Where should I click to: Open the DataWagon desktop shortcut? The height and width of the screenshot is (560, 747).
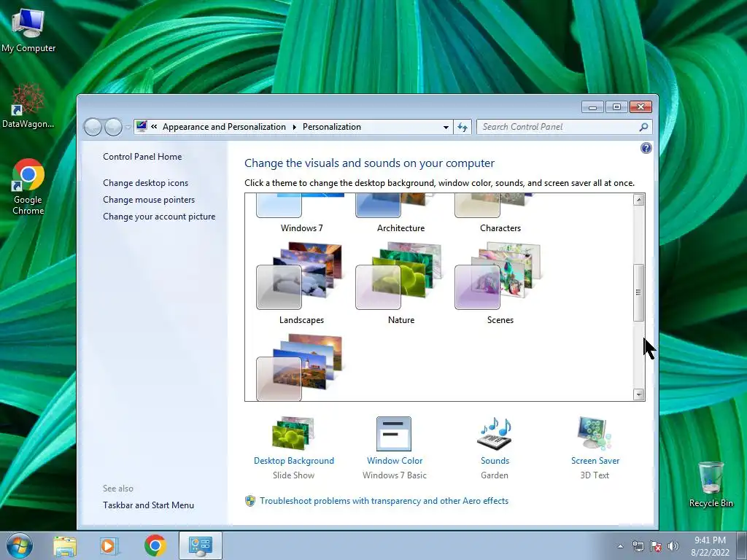pyautogui.click(x=28, y=106)
